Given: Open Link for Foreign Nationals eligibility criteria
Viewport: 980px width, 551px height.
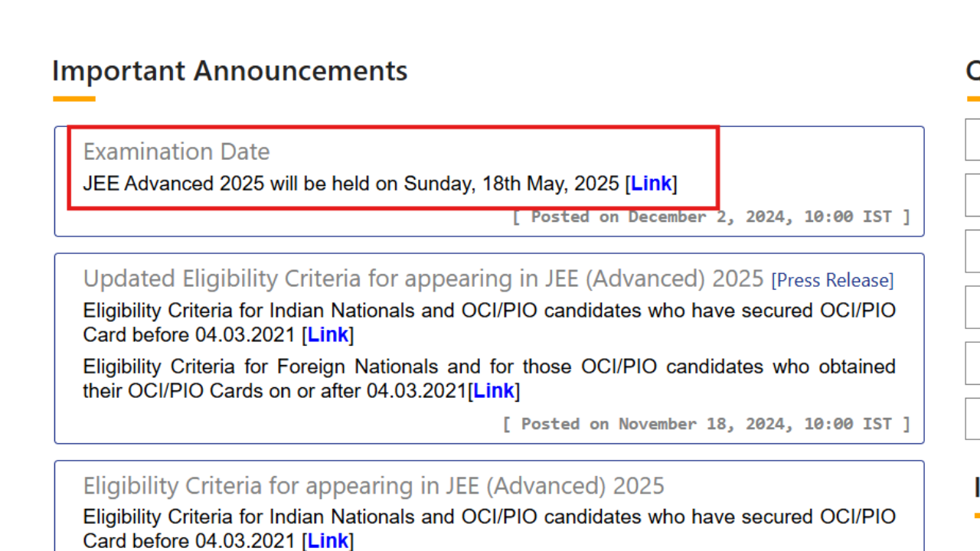Looking at the screenshot, I should 493,390.
